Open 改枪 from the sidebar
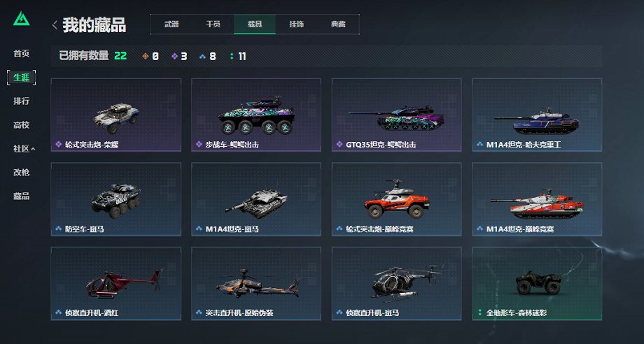644x344 pixels. pos(22,173)
